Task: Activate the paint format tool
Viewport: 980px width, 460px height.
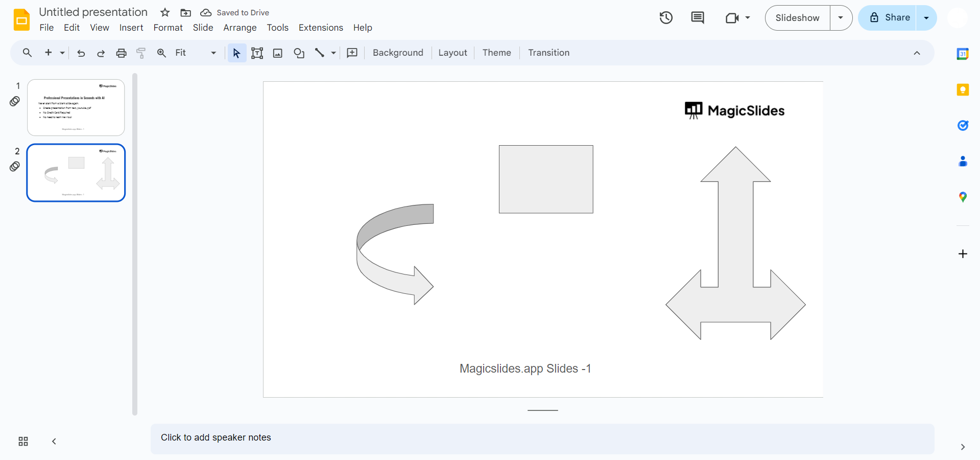Action: point(141,53)
